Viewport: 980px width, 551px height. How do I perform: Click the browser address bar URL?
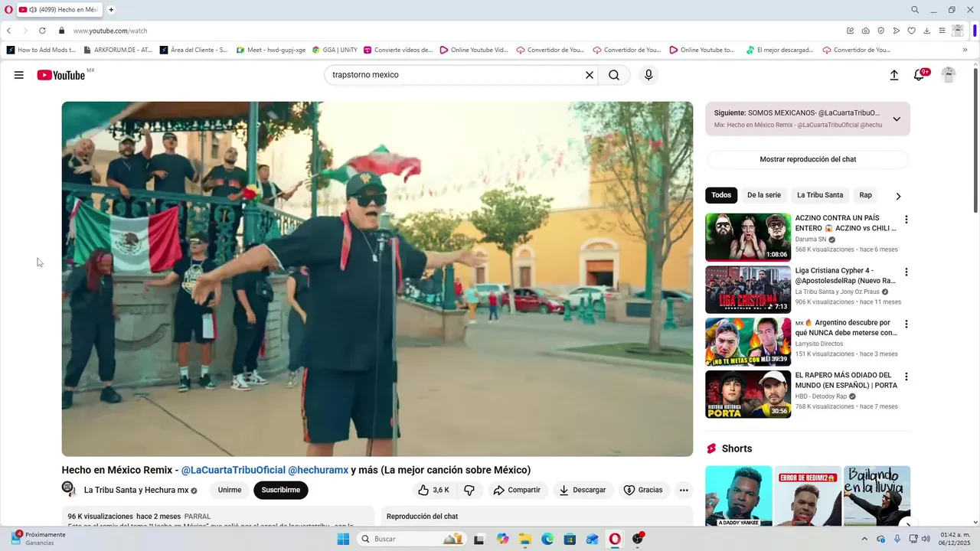pyautogui.click(x=110, y=31)
